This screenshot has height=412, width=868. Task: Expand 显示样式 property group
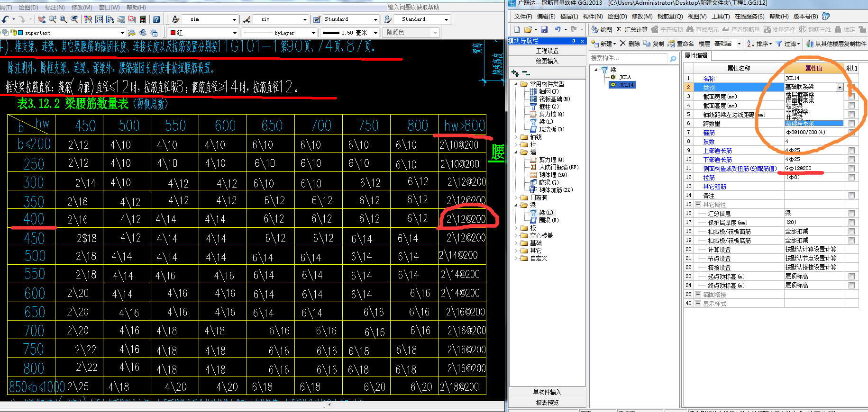click(x=698, y=303)
